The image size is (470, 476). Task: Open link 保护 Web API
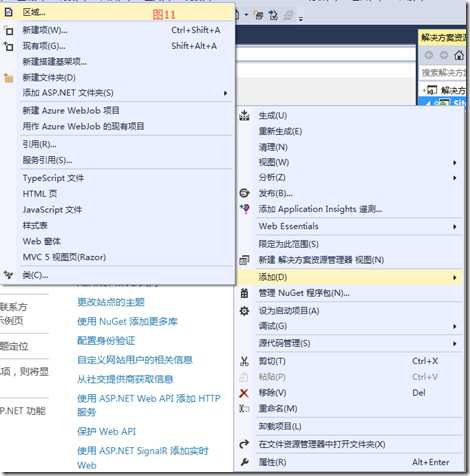tap(106, 432)
